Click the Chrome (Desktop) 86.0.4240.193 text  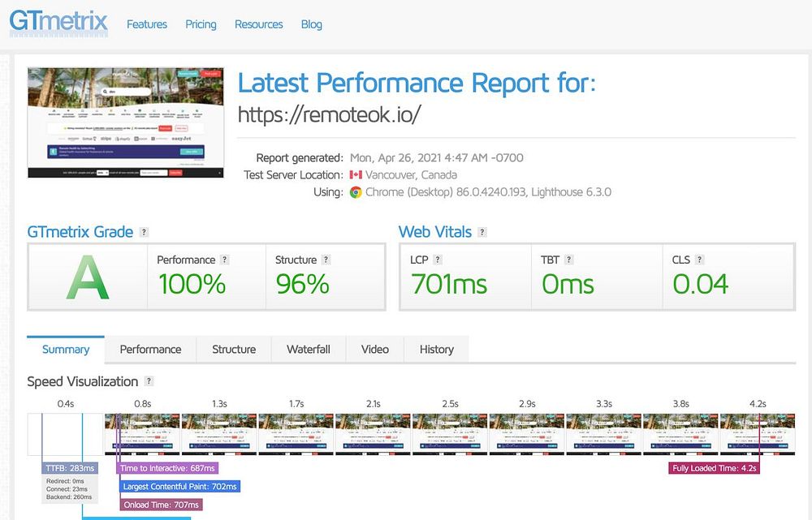click(x=444, y=192)
